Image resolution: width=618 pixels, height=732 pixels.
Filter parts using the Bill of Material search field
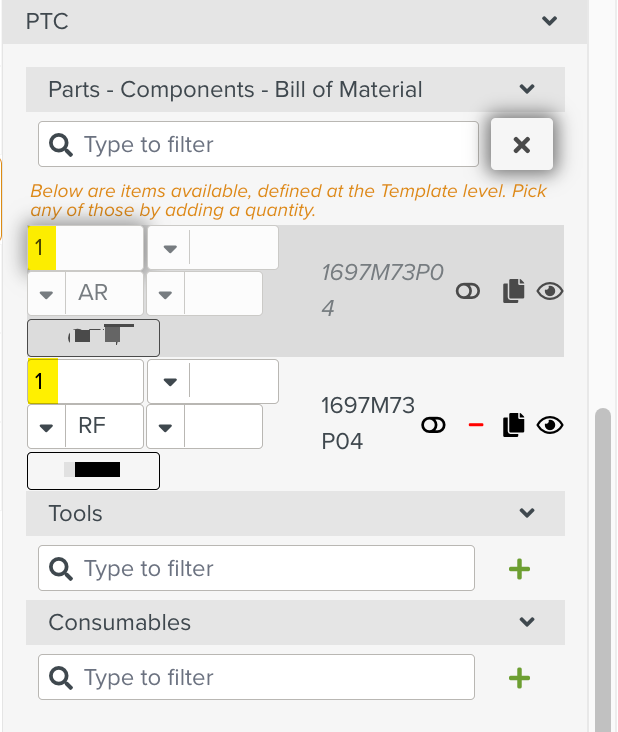coord(258,144)
